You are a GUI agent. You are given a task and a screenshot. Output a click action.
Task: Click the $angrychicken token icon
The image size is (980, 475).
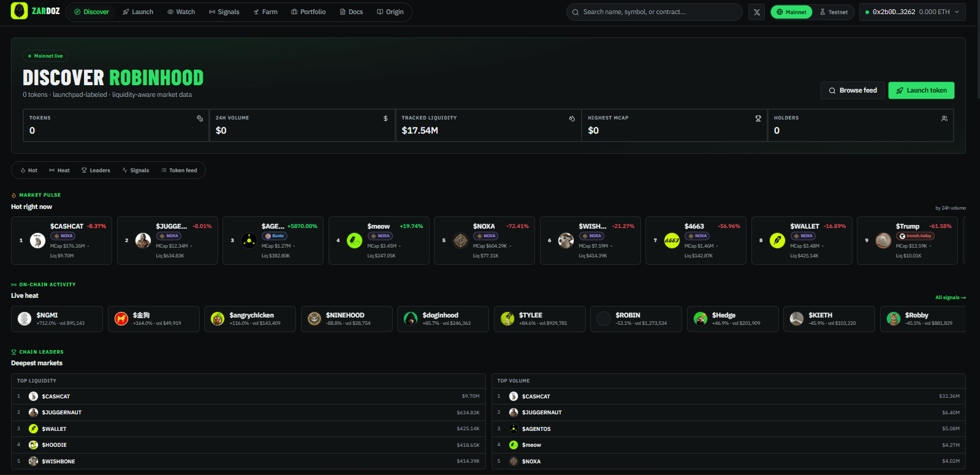[218, 319]
